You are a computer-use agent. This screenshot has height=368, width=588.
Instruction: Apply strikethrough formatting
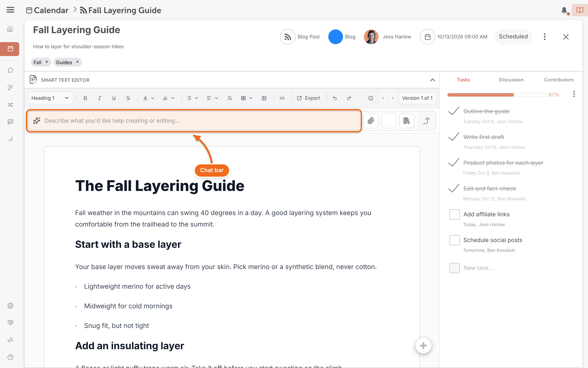[128, 98]
